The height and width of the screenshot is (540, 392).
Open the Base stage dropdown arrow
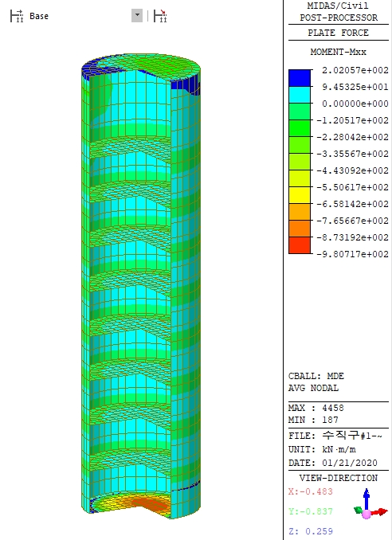pos(137,15)
